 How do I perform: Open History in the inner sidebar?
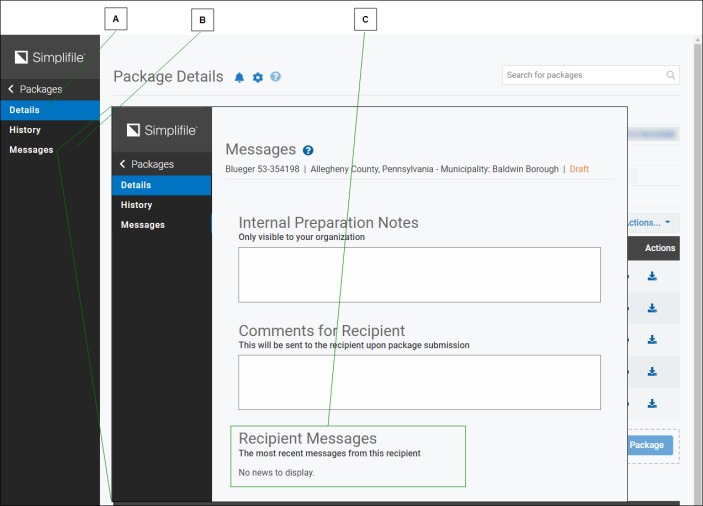click(137, 205)
